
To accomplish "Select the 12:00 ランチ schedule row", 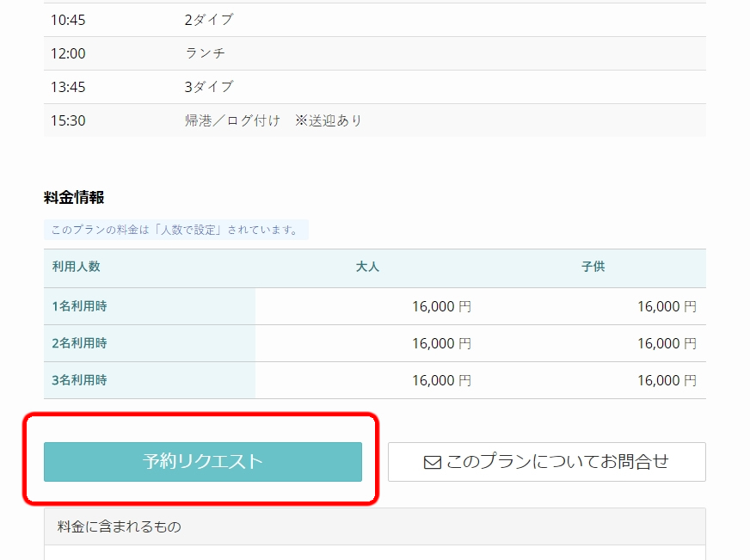I will pos(205,53).
